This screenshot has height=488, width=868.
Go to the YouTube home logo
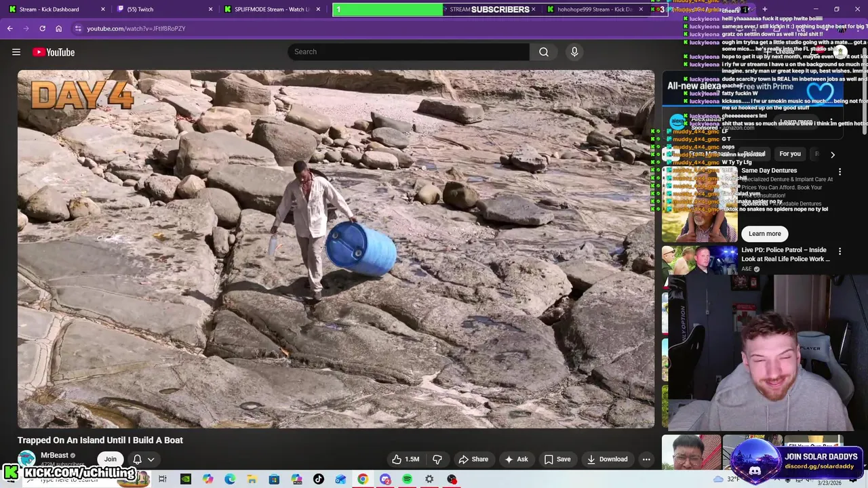point(53,52)
